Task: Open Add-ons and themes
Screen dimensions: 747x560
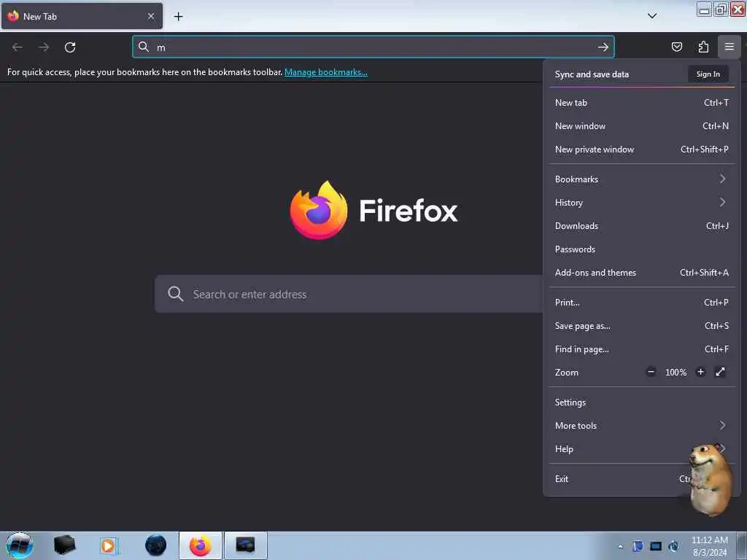Action: tap(642, 273)
